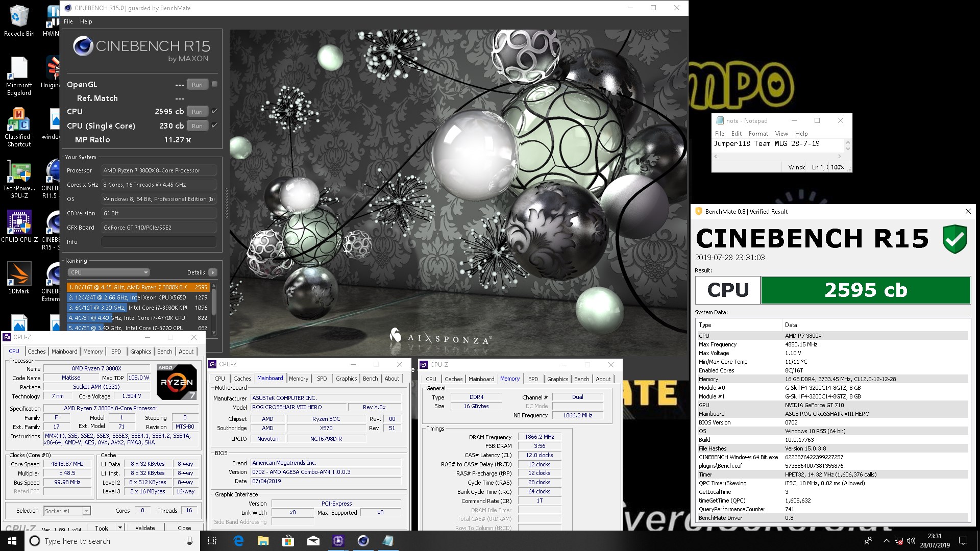Select ranking entry Intel Core i7-4770K

tap(138, 318)
